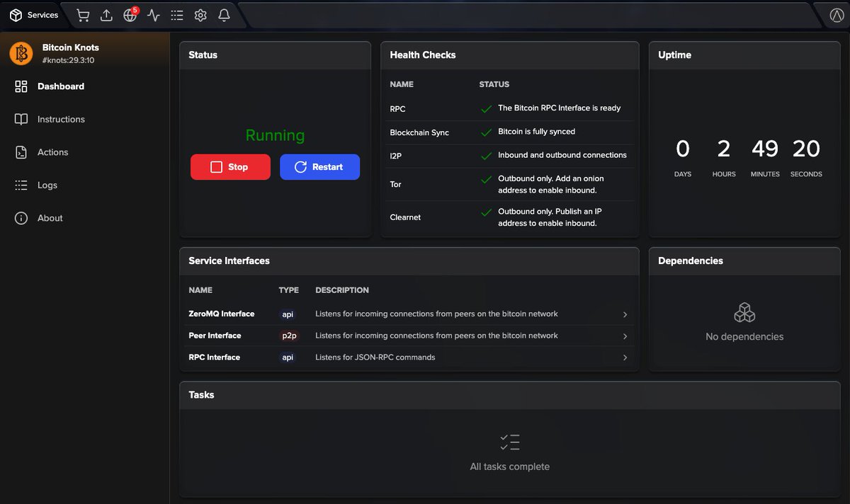Screen dimensions: 850x504
Task: Click the Blockchain Sync green checkmark
Action: (486, 132)
